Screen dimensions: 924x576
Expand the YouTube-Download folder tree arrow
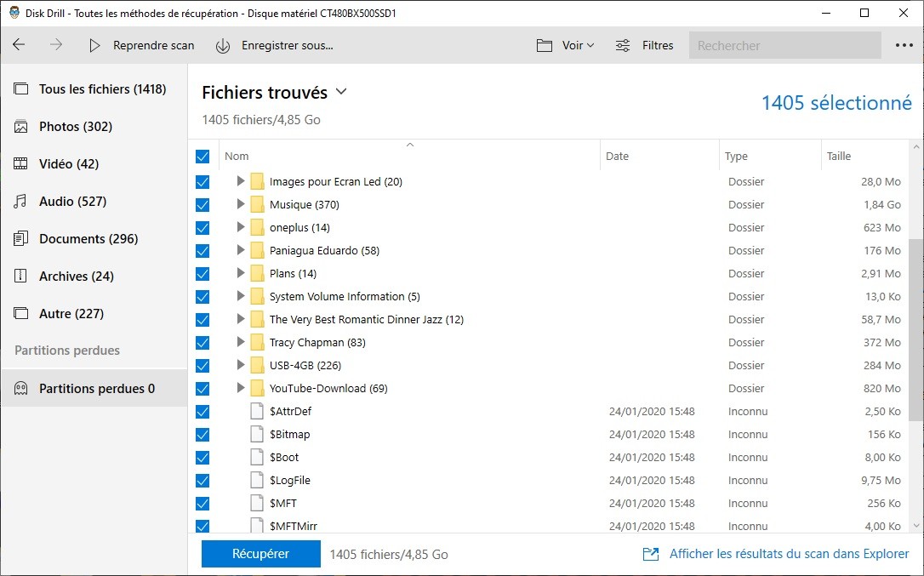241,389
